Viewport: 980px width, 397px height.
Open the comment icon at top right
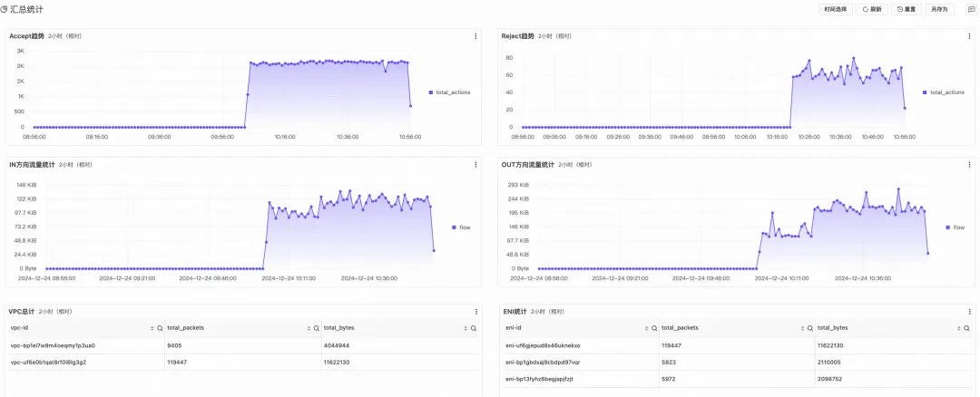point(971,9)
